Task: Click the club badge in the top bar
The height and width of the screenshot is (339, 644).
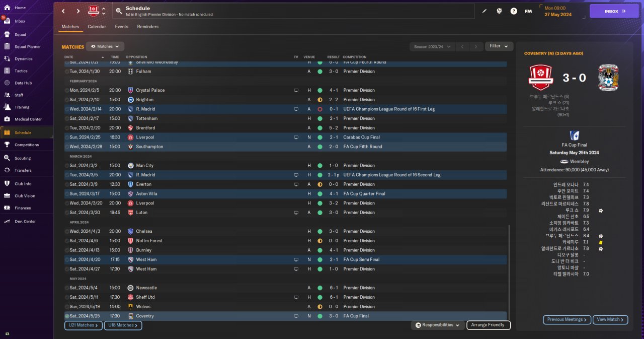Action: click(94, 11)
